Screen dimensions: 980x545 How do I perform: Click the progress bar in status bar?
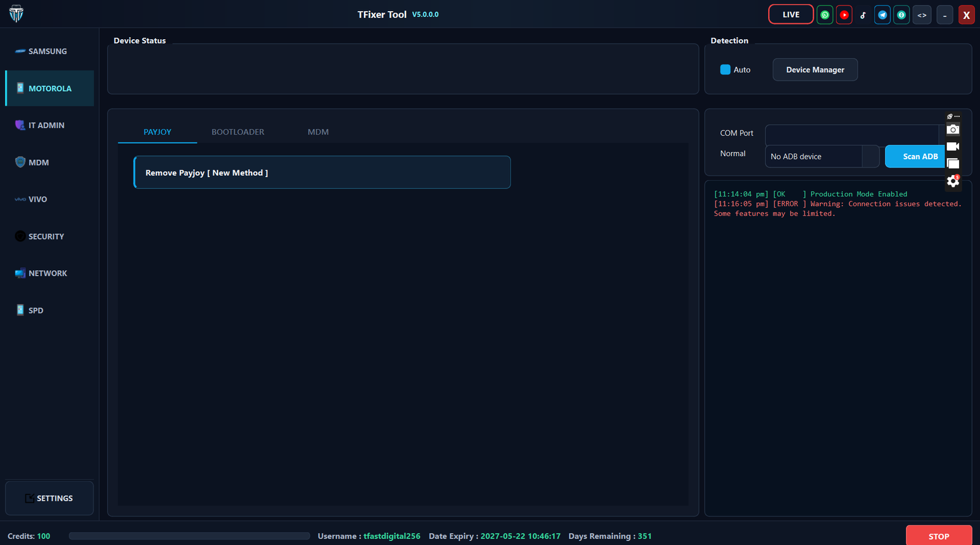click(189, 536)
